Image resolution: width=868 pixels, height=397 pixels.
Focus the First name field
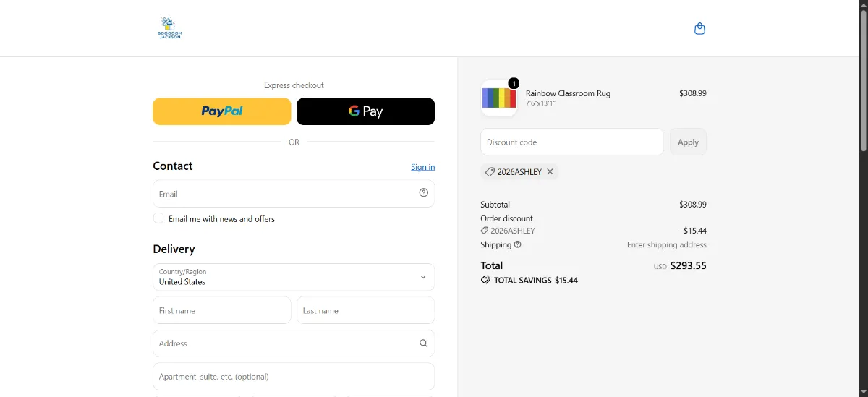(x=221, y=310)
